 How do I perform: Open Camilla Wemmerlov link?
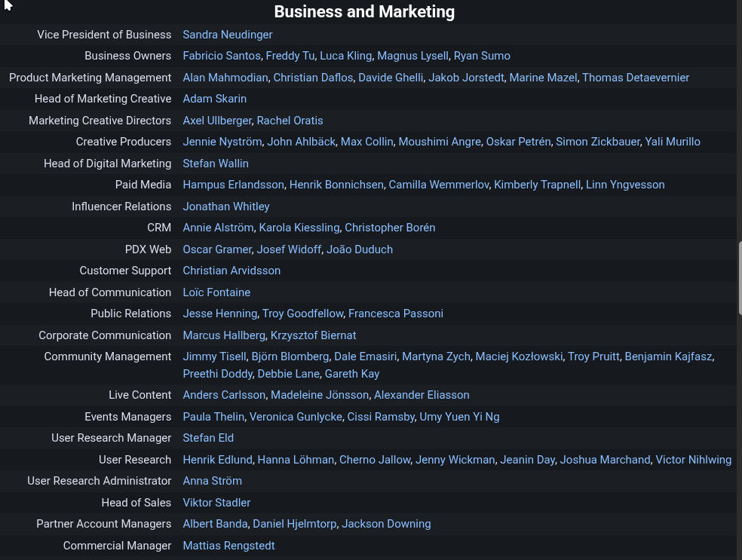point(439,185)
